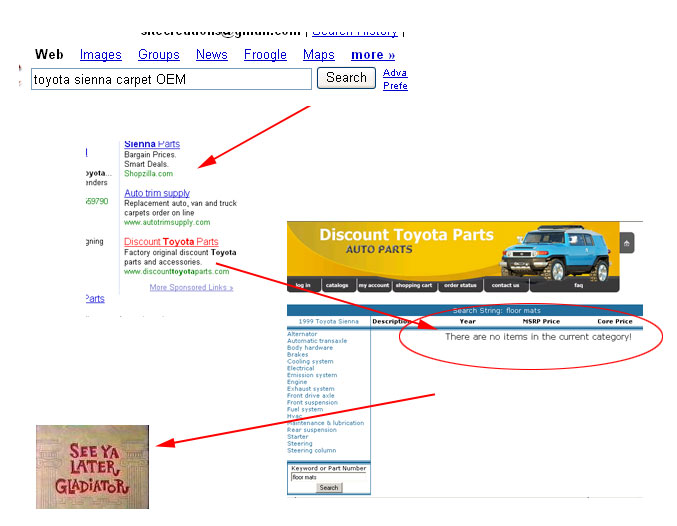Click the Discount Toyota Parts banner
Image resolution: width=677 pixels, height=526 pixels.
453,250
